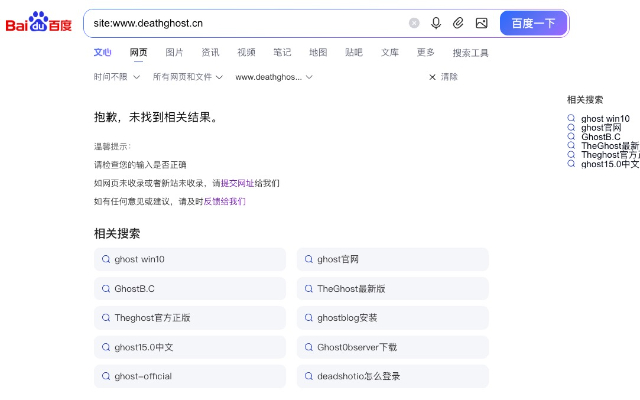Open the 贴吧 tab
The image size is (640, 400).
[x=354, y=53]
